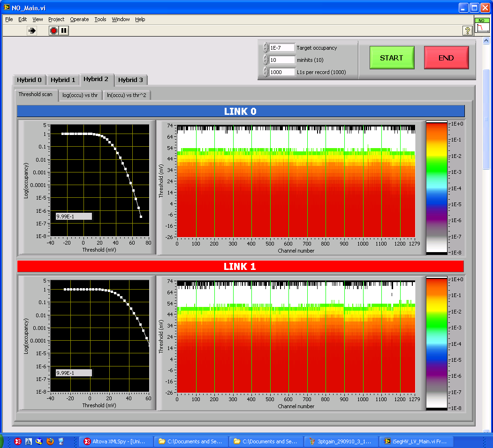Switch to Altova XMLSpy in the taskbar
Screen dimensions: 493x448
click(116, 441)
